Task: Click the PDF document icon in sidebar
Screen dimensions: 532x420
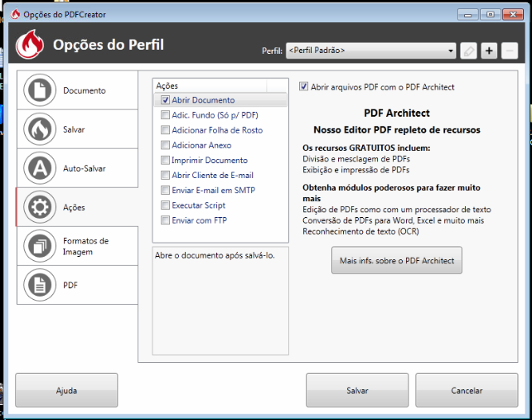Action: pyautogui.click(x=40, y=285)
